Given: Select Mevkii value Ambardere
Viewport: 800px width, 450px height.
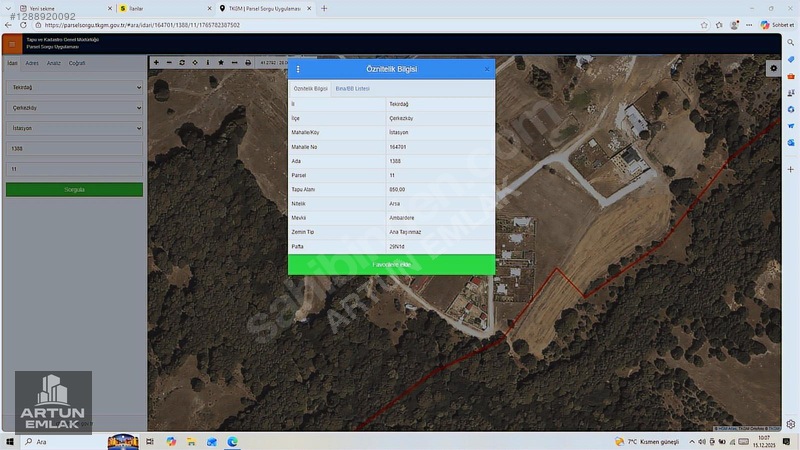Looking at the screenshot, I should pos(402,218).
